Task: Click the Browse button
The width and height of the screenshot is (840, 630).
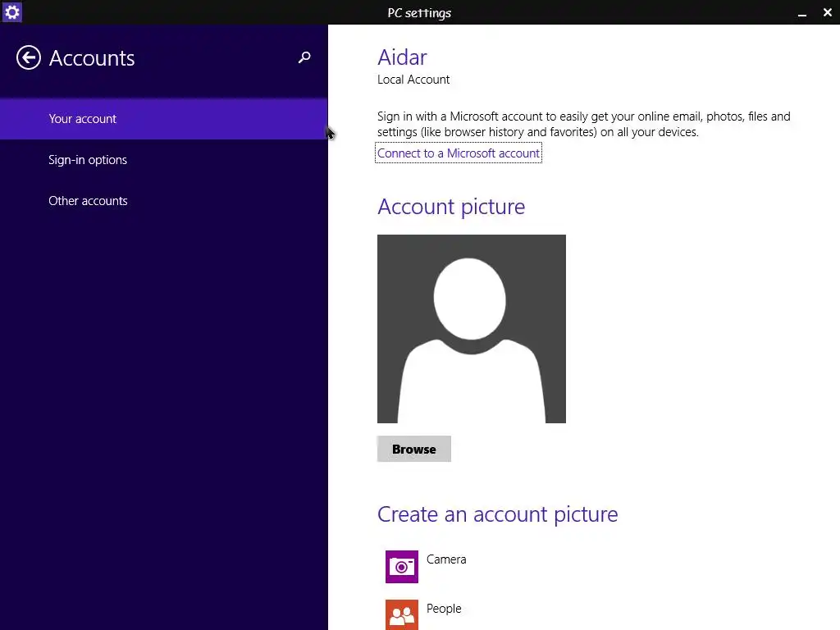Action: coord(414,449)
